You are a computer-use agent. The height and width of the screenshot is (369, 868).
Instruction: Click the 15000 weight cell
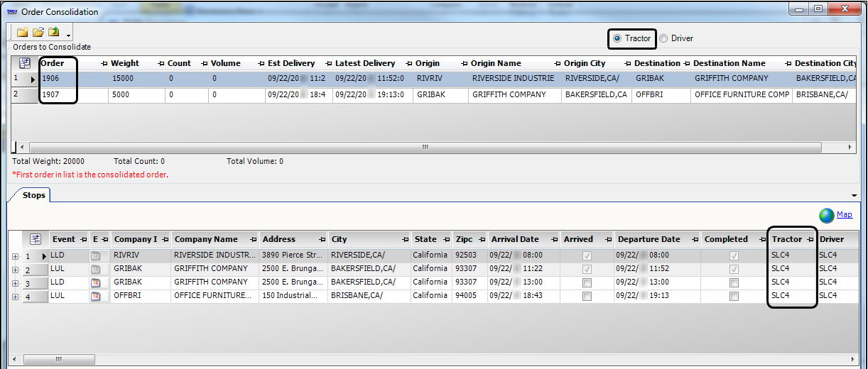[136, 79]
